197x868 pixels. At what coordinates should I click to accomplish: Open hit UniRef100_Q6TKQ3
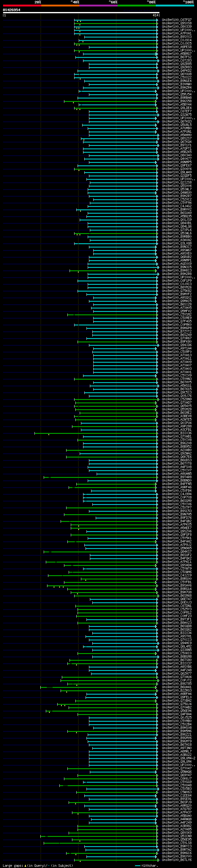click(176, 121)
